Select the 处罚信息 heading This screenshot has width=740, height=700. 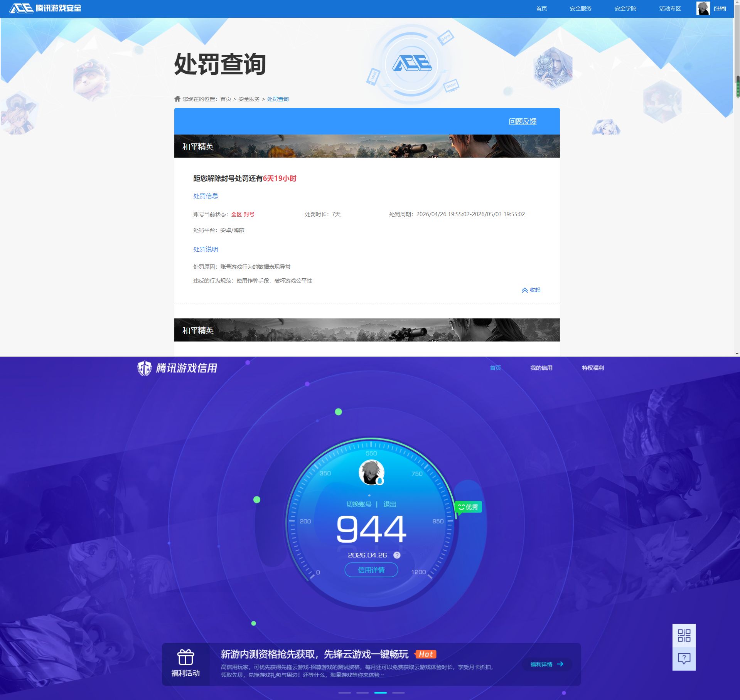coord(206,196)
